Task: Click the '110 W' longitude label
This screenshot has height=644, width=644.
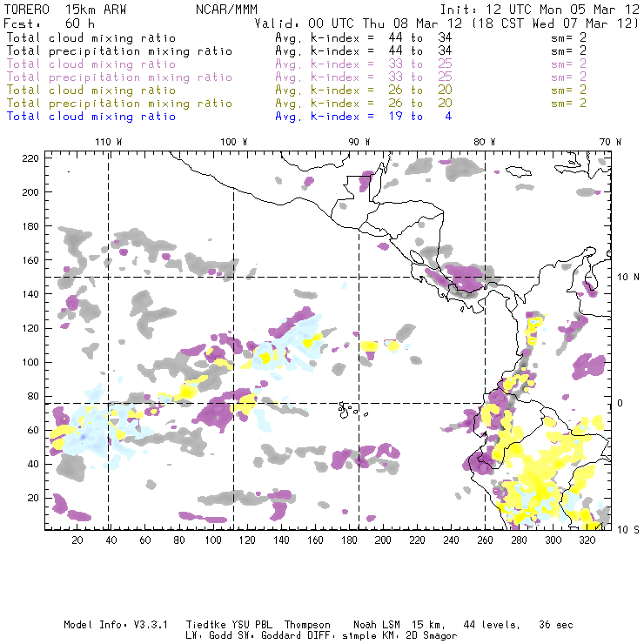Action: click(x=109, y=142)
